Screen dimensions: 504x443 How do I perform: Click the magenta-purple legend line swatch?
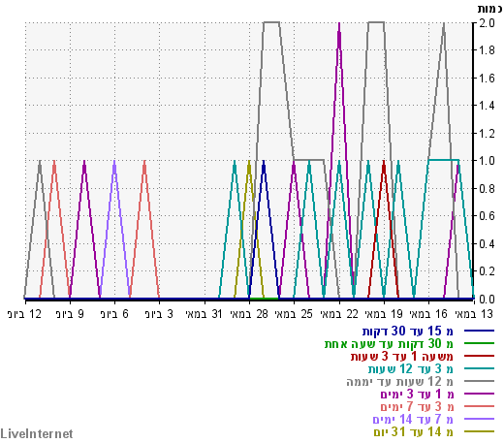coord(479,394)
